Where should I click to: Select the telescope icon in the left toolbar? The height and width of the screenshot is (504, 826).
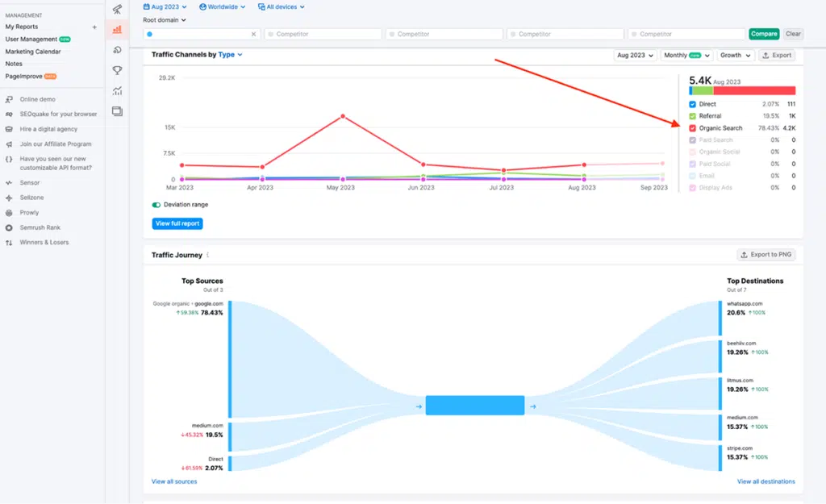click(x=117, y=8)
